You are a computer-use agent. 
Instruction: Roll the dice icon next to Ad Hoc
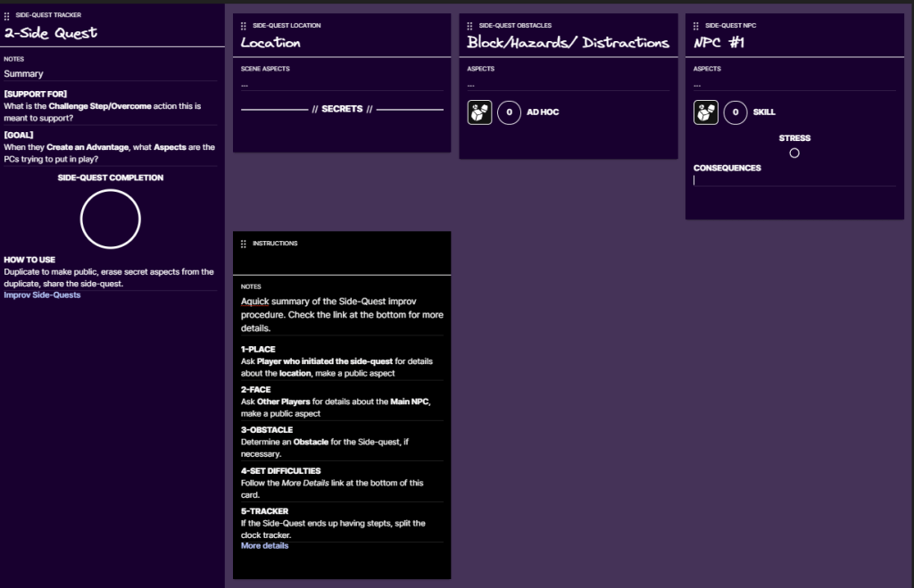[479, 112]
